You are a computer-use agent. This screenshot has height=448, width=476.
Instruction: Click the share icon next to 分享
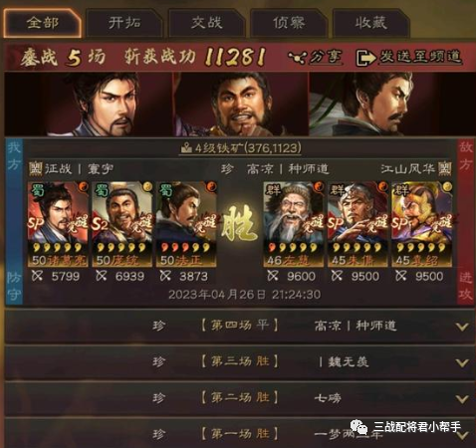[x=297, y=58]
